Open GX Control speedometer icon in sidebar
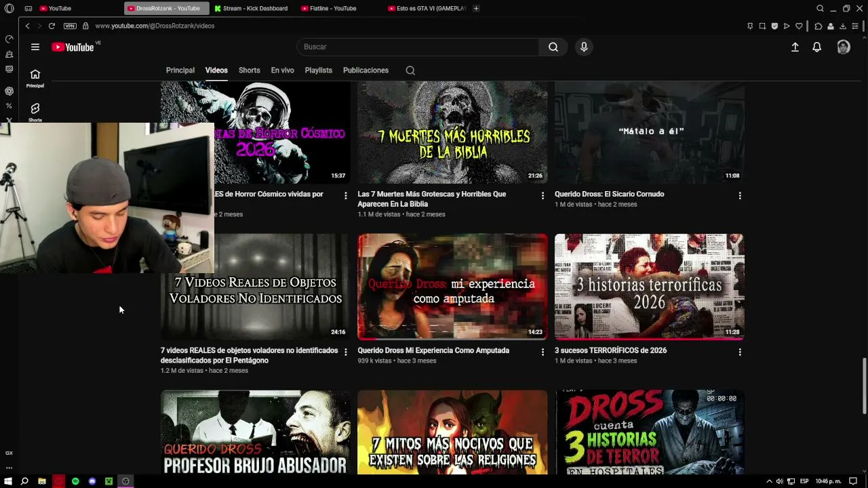868x488 pixels. coord(9,39)
